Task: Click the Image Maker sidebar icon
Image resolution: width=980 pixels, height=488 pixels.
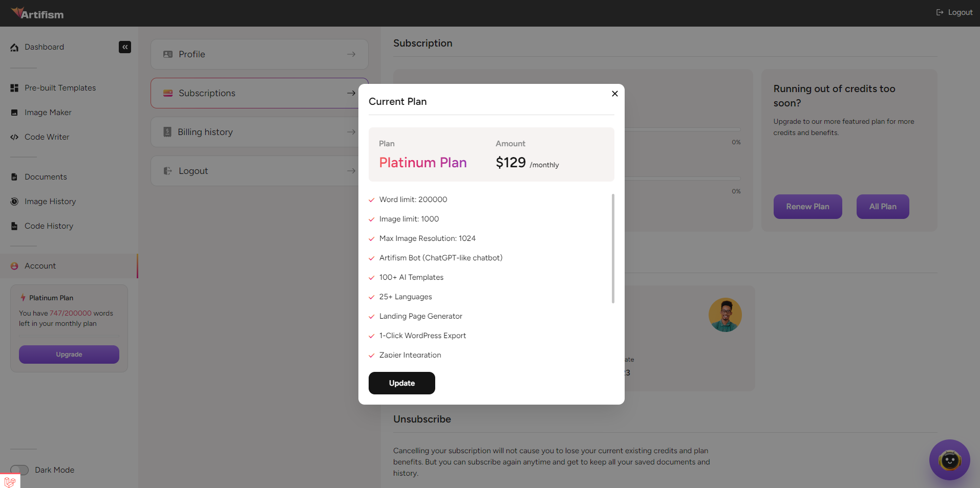Action: [14, 113]
